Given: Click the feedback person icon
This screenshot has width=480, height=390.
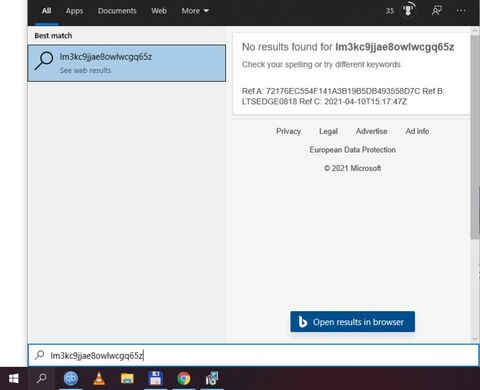Looking at the screenshot, I should pyautogui.click(x=437, y=10).
